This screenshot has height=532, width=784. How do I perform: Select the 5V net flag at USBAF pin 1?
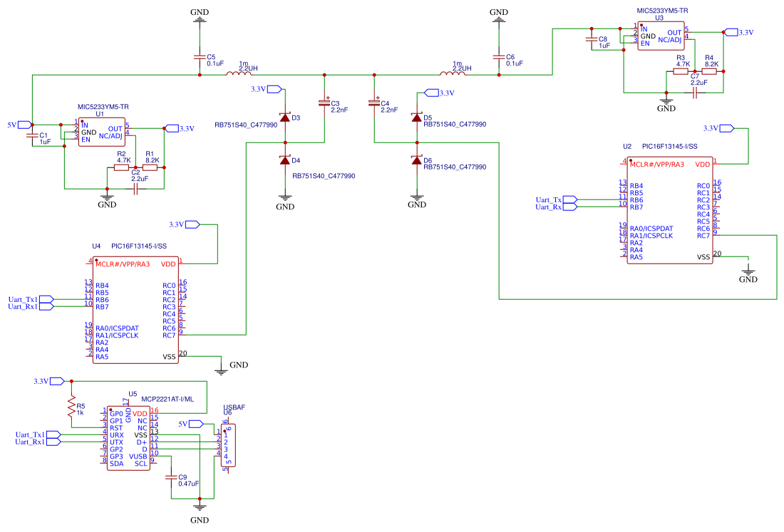(196, 424)
